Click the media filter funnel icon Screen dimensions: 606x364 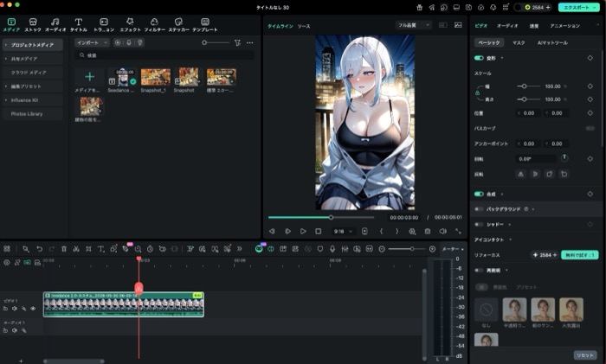(237, 43)
